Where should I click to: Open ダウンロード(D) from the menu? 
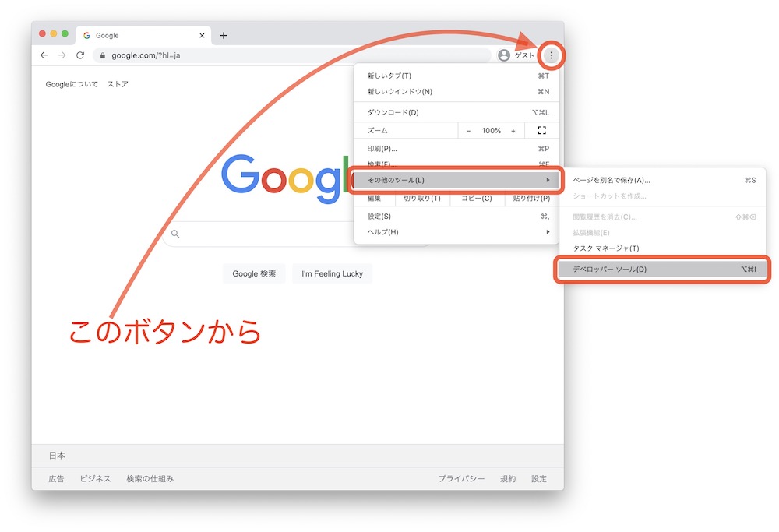pos(456,112)
